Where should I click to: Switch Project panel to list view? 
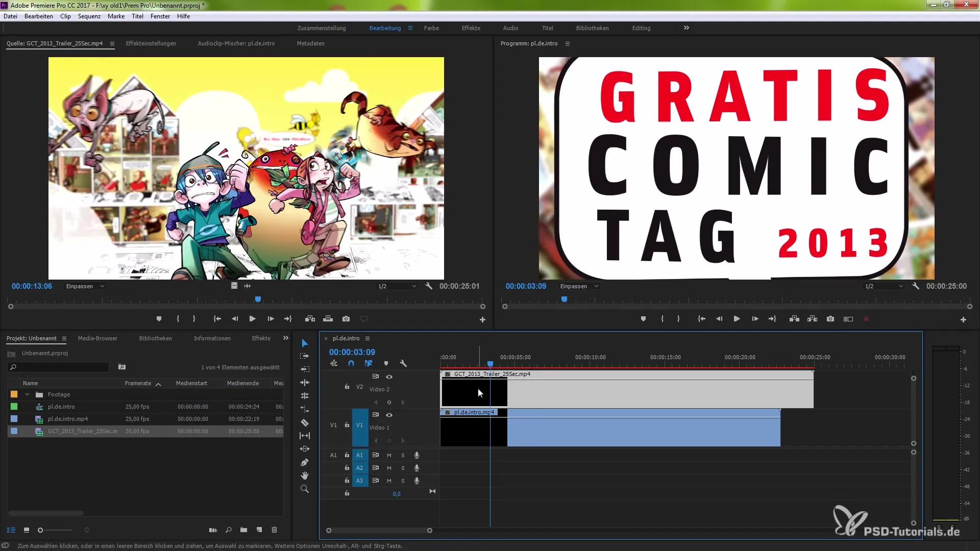(11, 530)
